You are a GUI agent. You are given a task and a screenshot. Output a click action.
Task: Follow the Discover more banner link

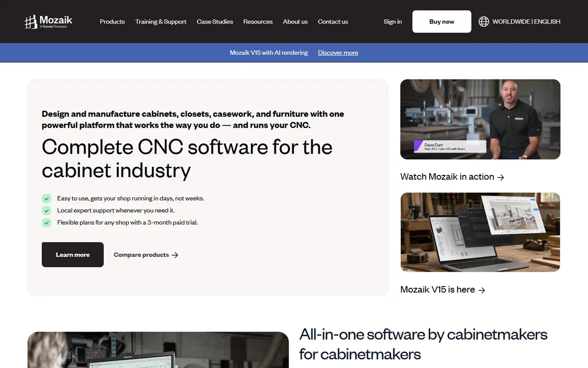(338, 52)
